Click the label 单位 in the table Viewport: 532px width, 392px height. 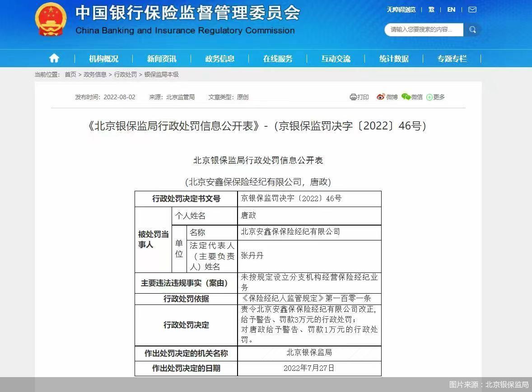tap(179, 249)
